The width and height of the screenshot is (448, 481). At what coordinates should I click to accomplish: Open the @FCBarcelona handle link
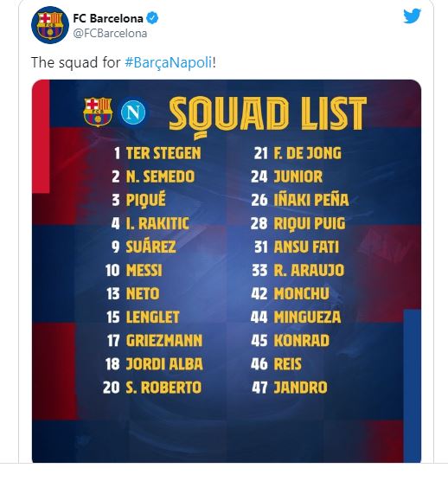click(x=110, y=34)
